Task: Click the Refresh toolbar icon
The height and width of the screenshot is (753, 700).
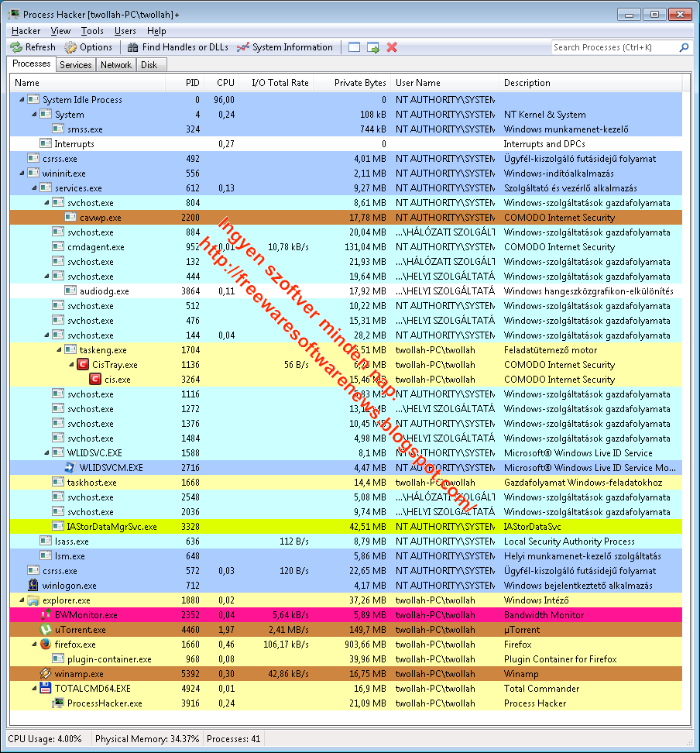Action: tap(16, 47)
